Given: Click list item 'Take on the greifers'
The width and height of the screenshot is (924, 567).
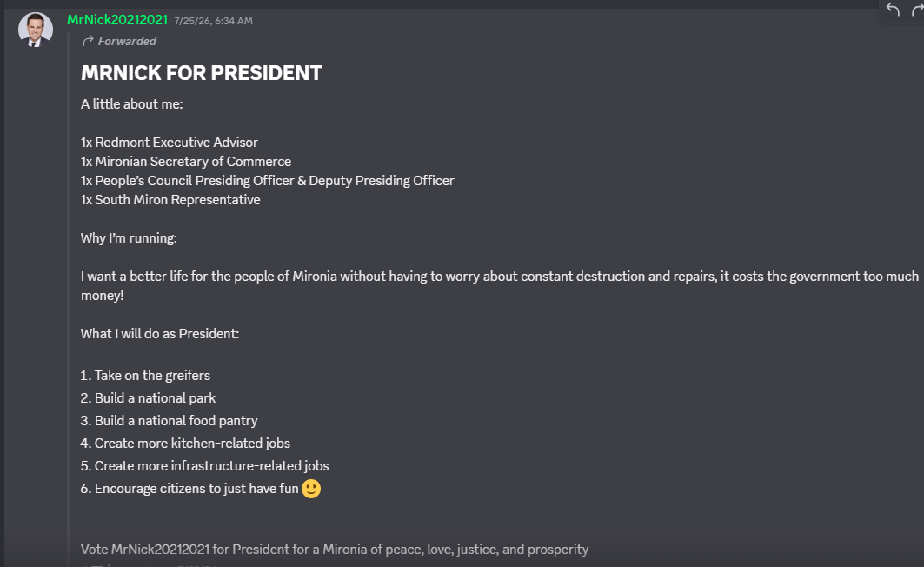Looking at the screenshot, I should [145, 376].
